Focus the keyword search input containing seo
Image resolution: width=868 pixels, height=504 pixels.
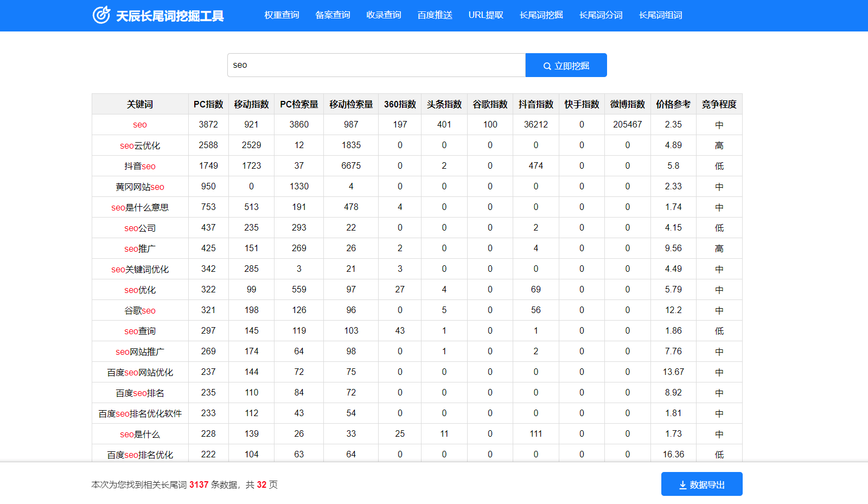pos(376,65)
